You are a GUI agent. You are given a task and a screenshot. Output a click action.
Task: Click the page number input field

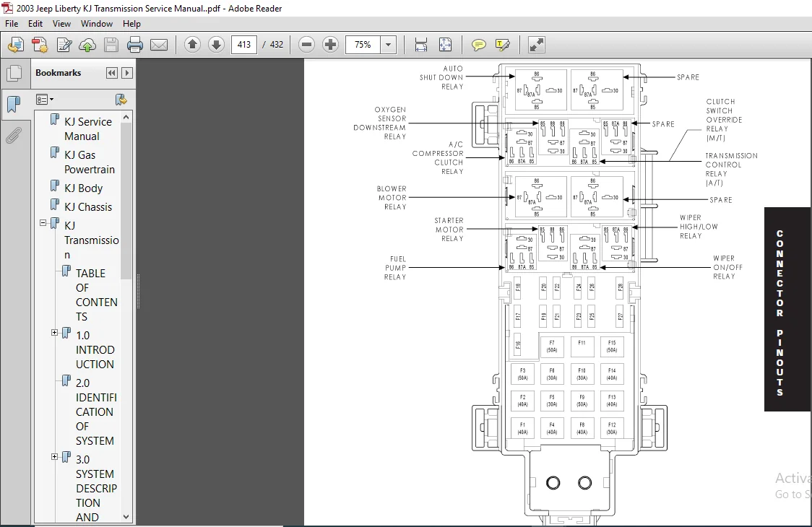244,45
